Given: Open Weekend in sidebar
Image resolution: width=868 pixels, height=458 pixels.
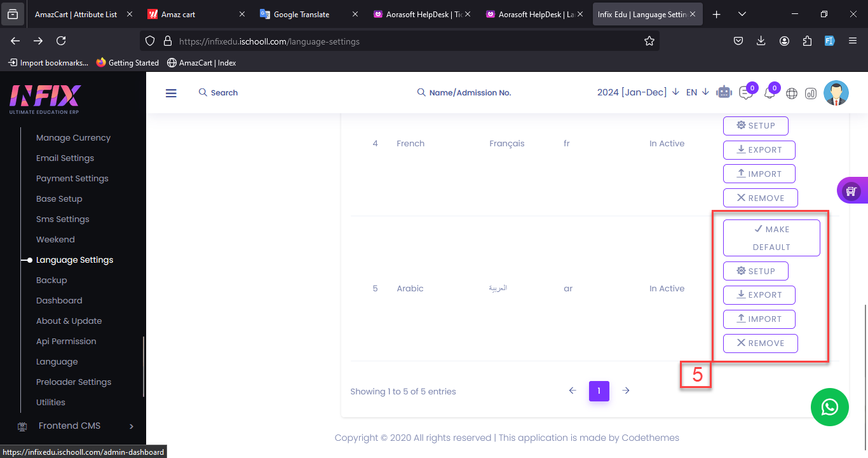Looking at the screenshot, I should [x=55, y=239].
